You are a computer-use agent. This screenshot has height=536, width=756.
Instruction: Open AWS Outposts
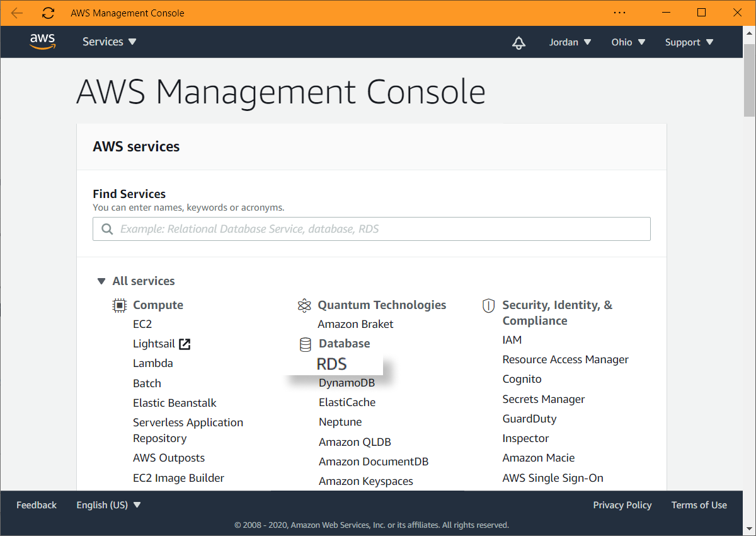pos(169,458)
